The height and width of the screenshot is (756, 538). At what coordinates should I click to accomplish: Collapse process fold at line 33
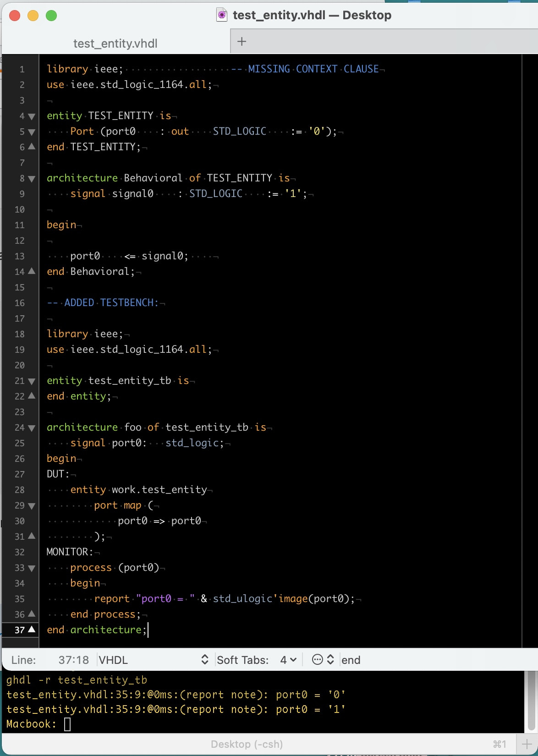click(x=32, y=568)
